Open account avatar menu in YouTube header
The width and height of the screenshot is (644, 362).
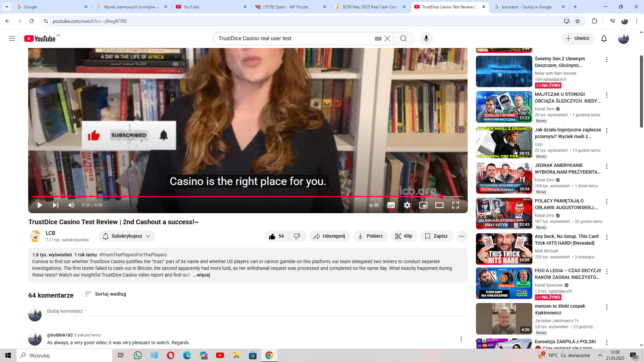tap(624, 39)
